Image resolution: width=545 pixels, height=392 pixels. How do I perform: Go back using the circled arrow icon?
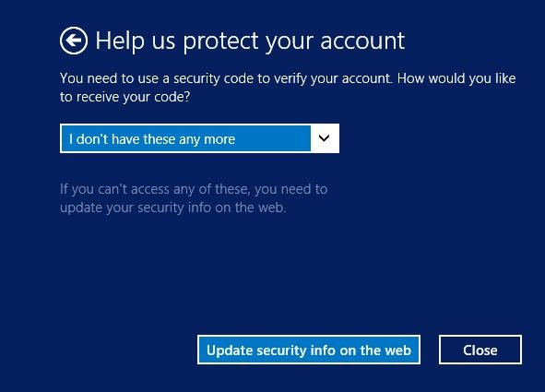point(74,41)
